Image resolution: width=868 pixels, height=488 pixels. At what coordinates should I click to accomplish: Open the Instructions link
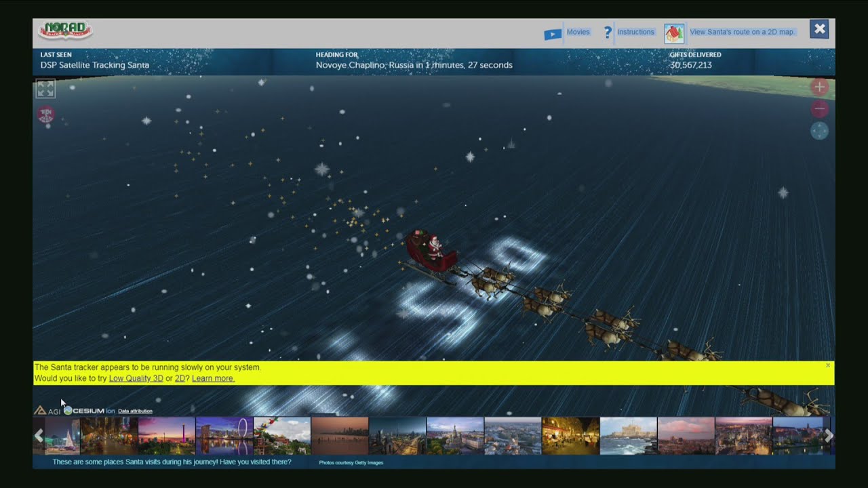635,32
